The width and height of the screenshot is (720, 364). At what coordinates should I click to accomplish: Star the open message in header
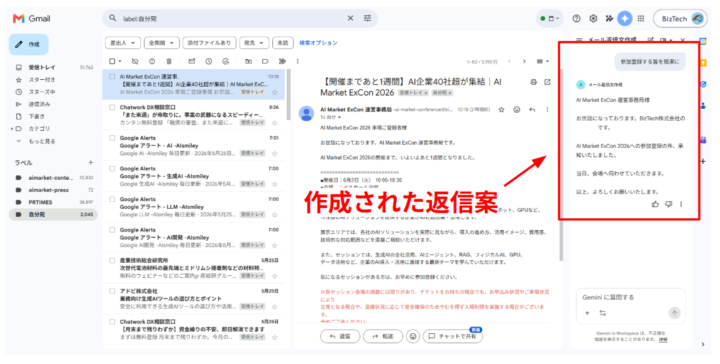pyautogui.click(x=501, y=110)
